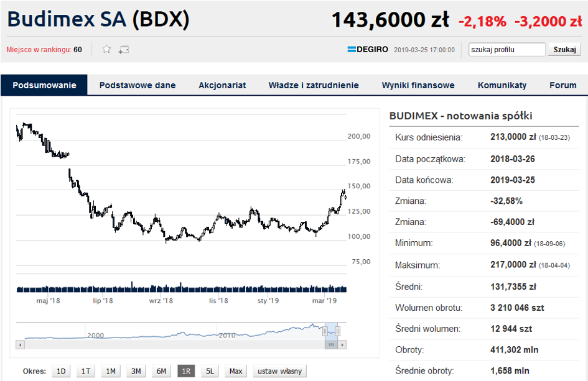Open the Akcjonariat tab
Viewport: 588px width, 381px height.
(x=222, y=85)
